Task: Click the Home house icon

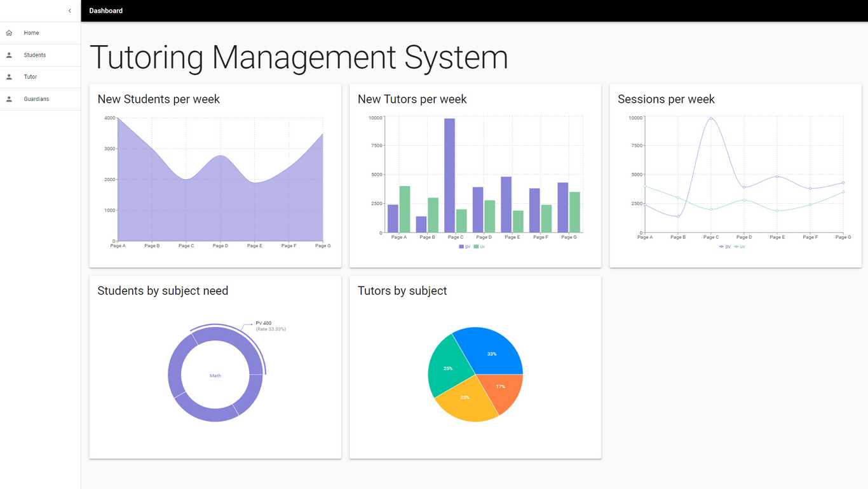Action: coord(9,33)
